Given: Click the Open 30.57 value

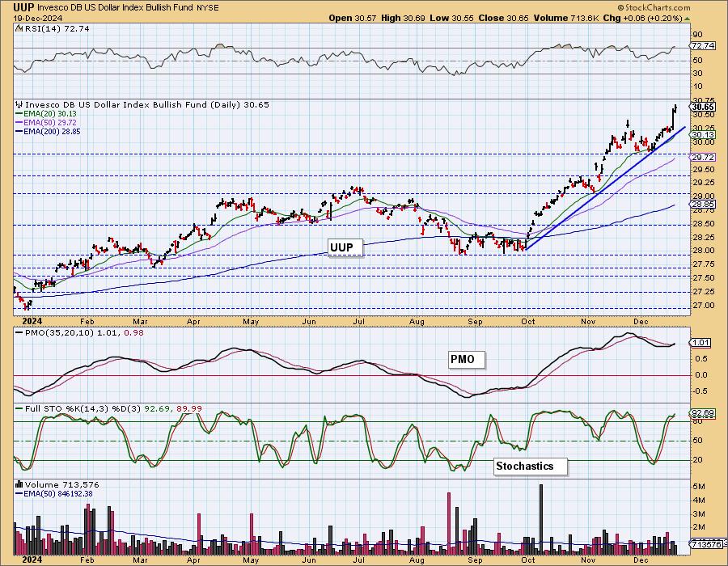Looking at the screenshot, I should point(353,18).
